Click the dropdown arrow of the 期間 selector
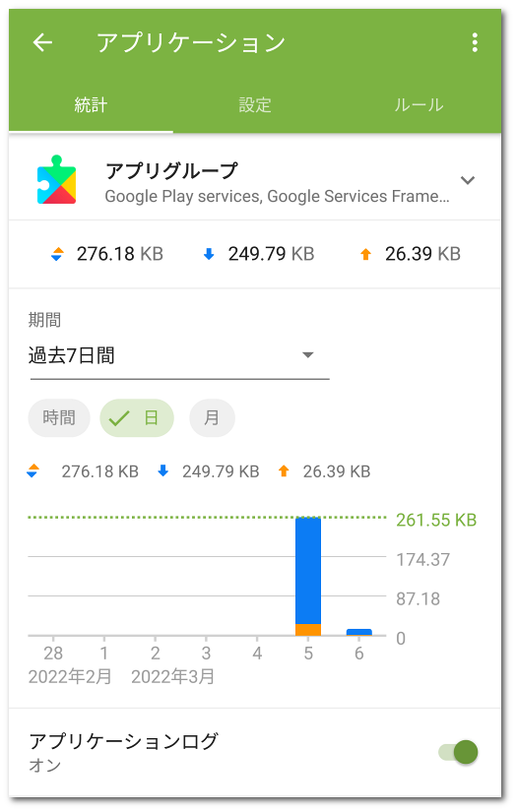This screenshot has width=516, height=812. pos(308,355)
